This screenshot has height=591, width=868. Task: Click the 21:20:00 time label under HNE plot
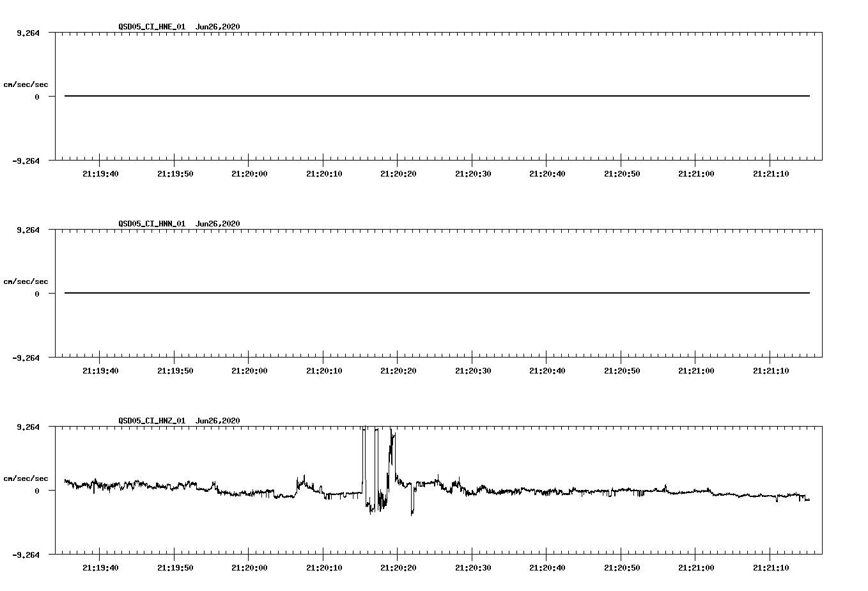[x=249, y=174]
